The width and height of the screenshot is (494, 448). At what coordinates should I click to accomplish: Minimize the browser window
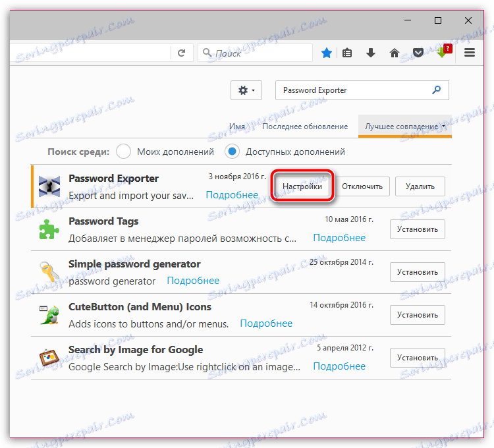(x=408, y=20)
